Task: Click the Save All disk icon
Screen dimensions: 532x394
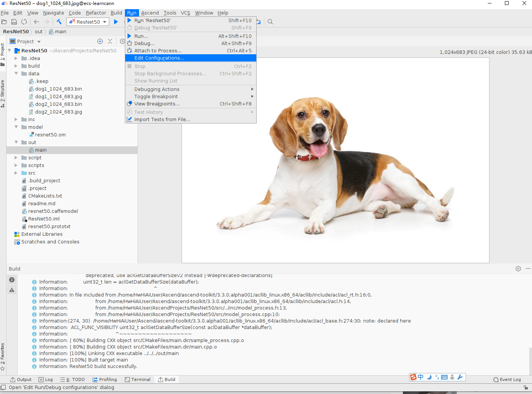Action: coord(14,22)
